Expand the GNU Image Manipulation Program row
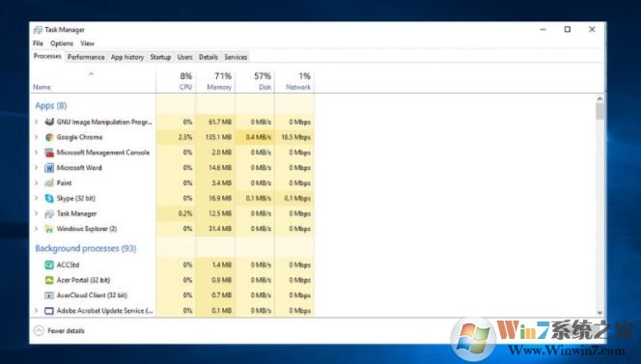The image size is (641, 364). tap(36, 122)
